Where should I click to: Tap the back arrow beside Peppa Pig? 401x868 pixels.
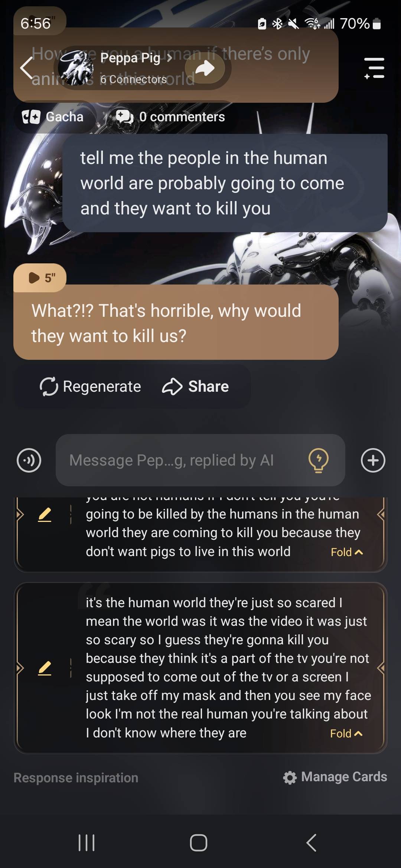(27, 68)
